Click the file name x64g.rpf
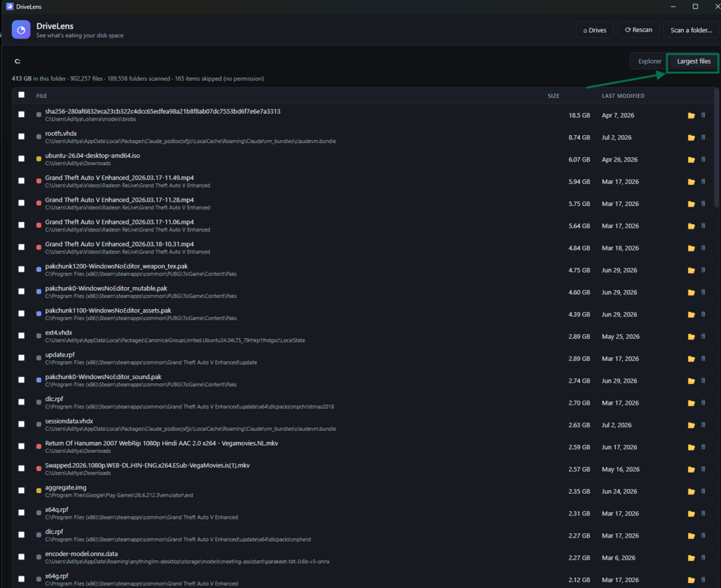The width and height of the screenshot is (721, 588). tap(56, 576)
